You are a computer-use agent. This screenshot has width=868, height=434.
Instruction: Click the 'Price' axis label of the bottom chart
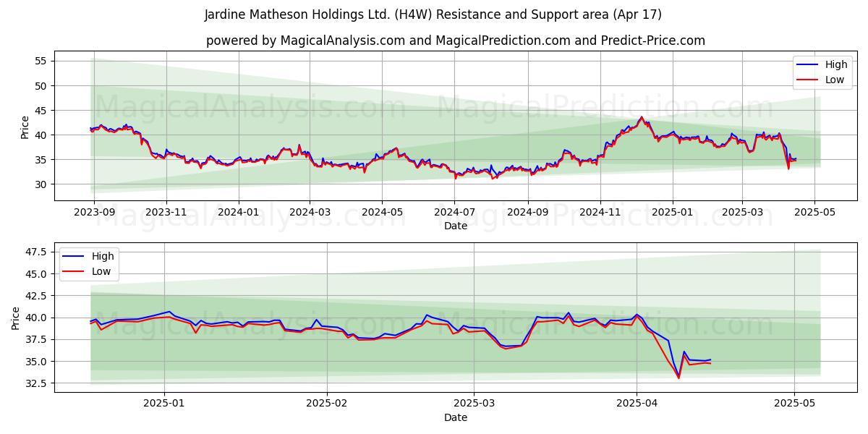[16, 318]
